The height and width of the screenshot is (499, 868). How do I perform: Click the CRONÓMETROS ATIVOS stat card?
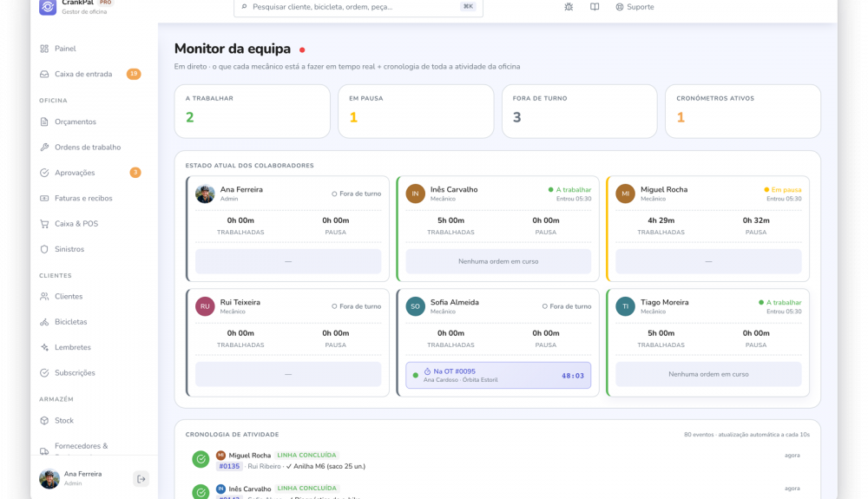[x=743, y=111]
